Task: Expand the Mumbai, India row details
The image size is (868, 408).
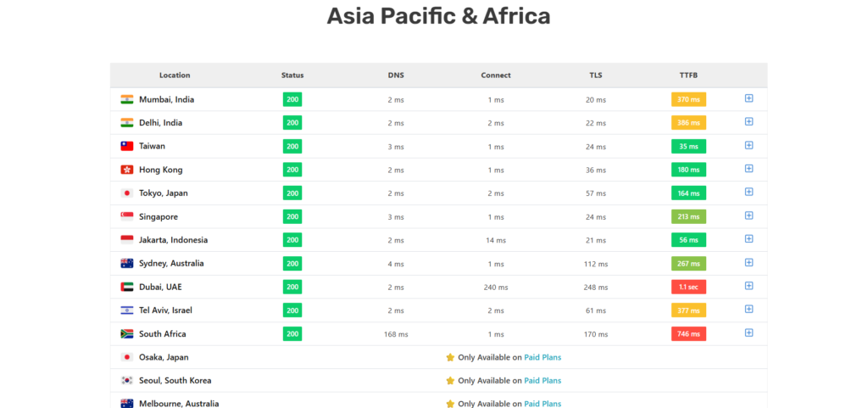Action: (x=748, y=98)
